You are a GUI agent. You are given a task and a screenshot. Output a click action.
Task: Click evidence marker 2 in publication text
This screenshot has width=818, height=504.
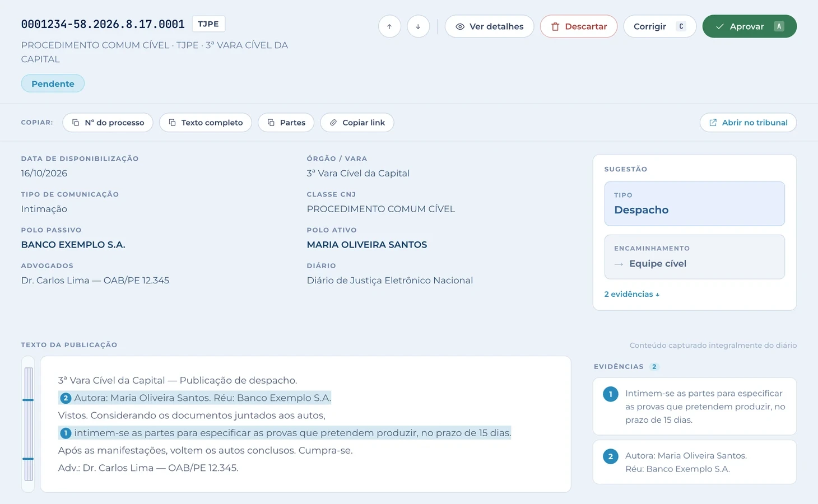point(66,398)
